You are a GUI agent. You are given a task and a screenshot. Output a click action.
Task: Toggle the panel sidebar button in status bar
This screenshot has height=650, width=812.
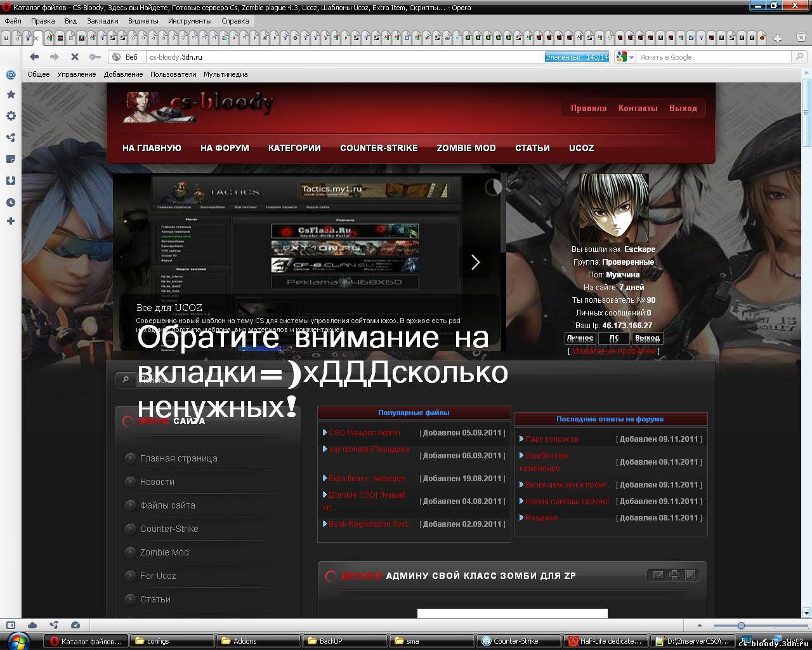11,625
